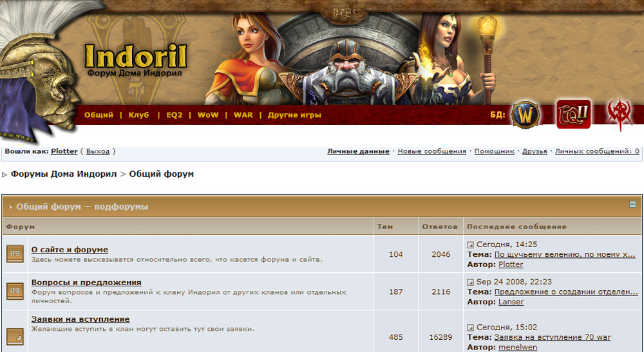The height and width of the screenshot is (352, 644).
Task: Click reply count 2046
Action: (x=440, y=254)
